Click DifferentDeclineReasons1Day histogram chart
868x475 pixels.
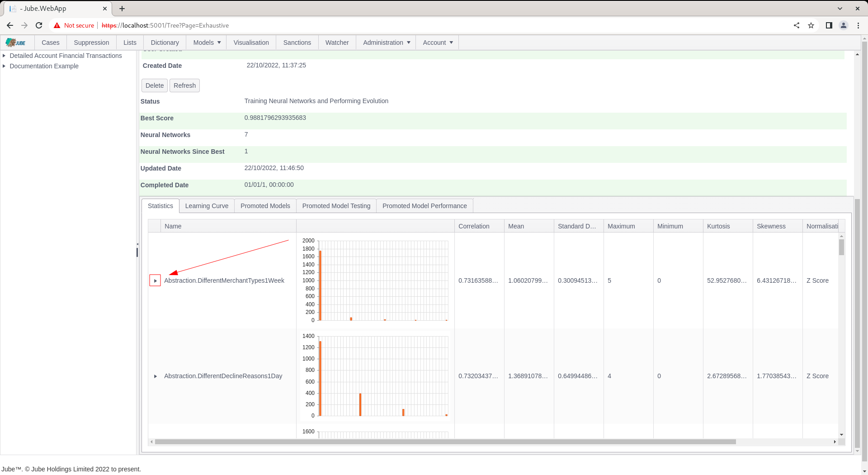tap(375, 376)
